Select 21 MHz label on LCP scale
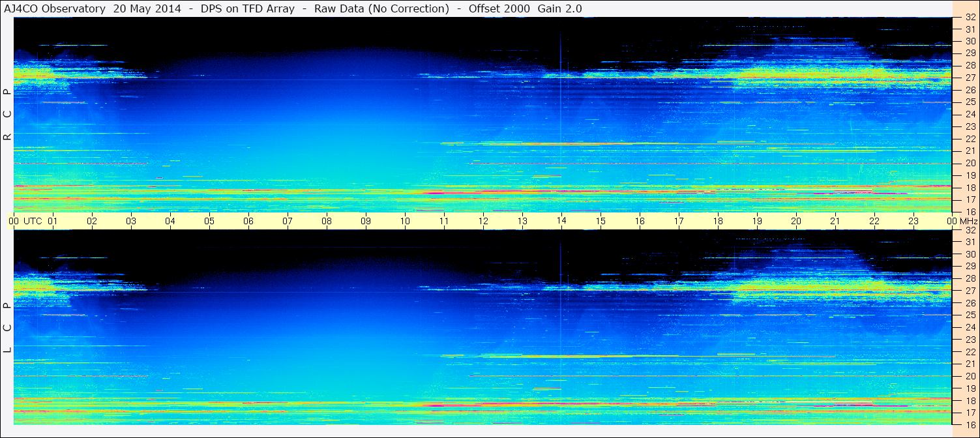Image resolution: width=980 pixels, height=438 pixels. pyautogui.click(x=970, y=364)
